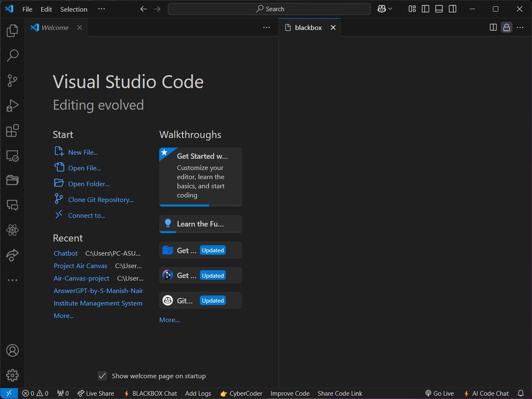Viewport: 532px width, 399px height.
Task: Click Live Share in status bar
Action: (x=95, y=393)
